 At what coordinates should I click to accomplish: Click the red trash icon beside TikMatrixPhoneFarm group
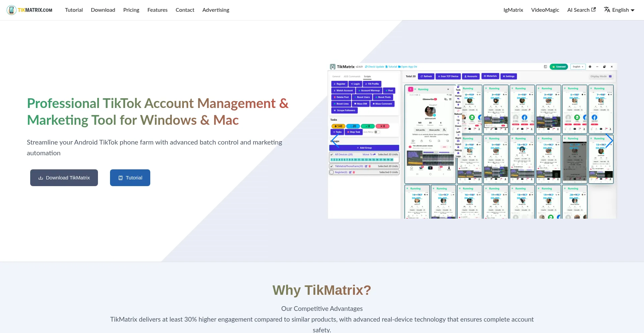370,166
